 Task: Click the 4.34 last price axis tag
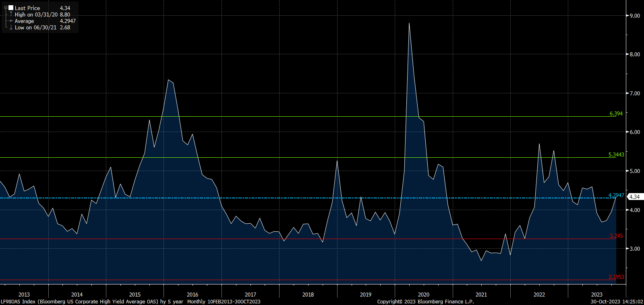point(634,197)
